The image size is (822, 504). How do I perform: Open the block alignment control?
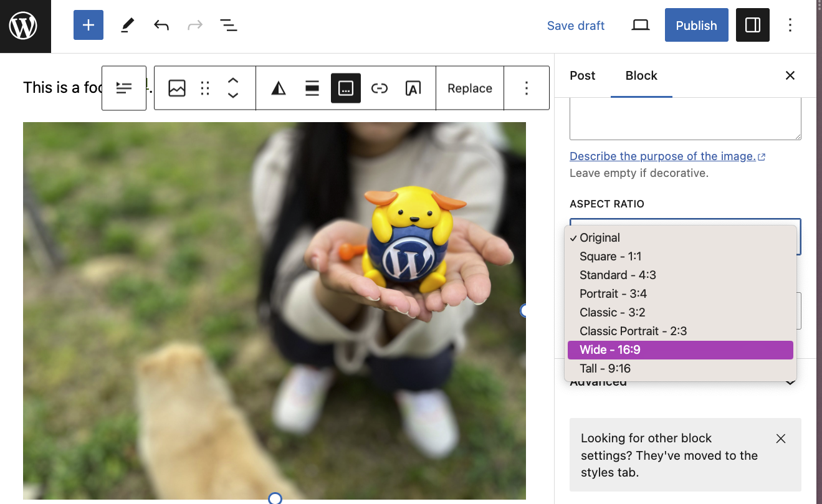click(312, 88)
